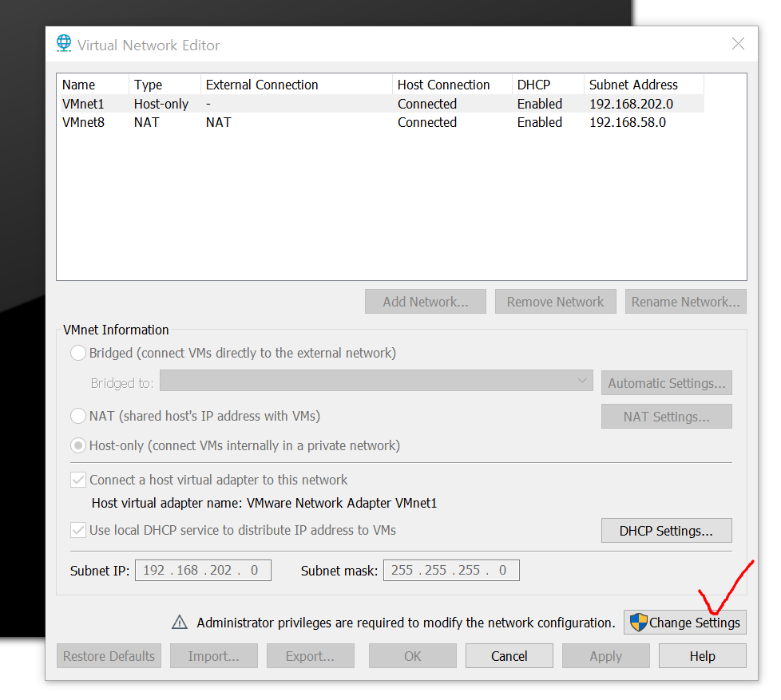Click the Add Network button

426,302
